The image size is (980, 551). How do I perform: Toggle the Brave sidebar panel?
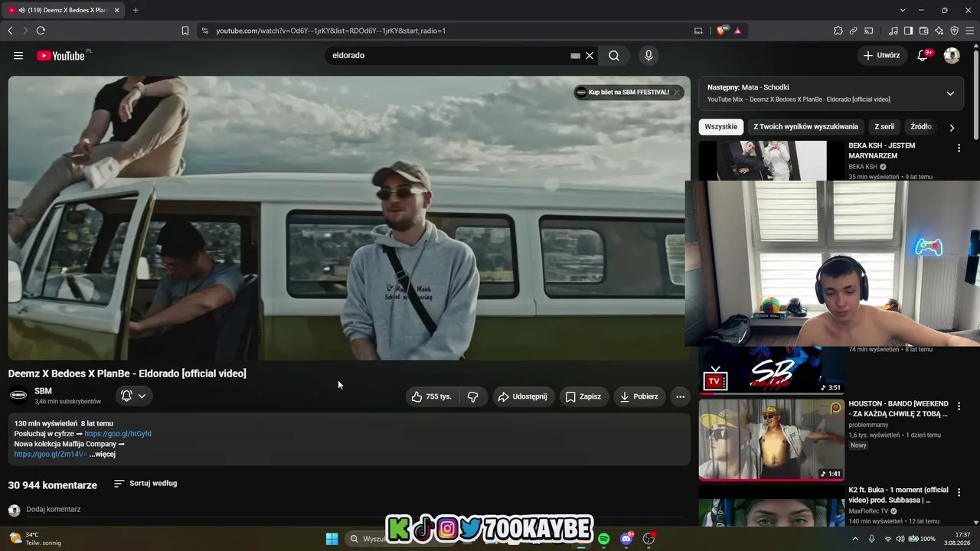pyautogui.click(x=909, y=31)
